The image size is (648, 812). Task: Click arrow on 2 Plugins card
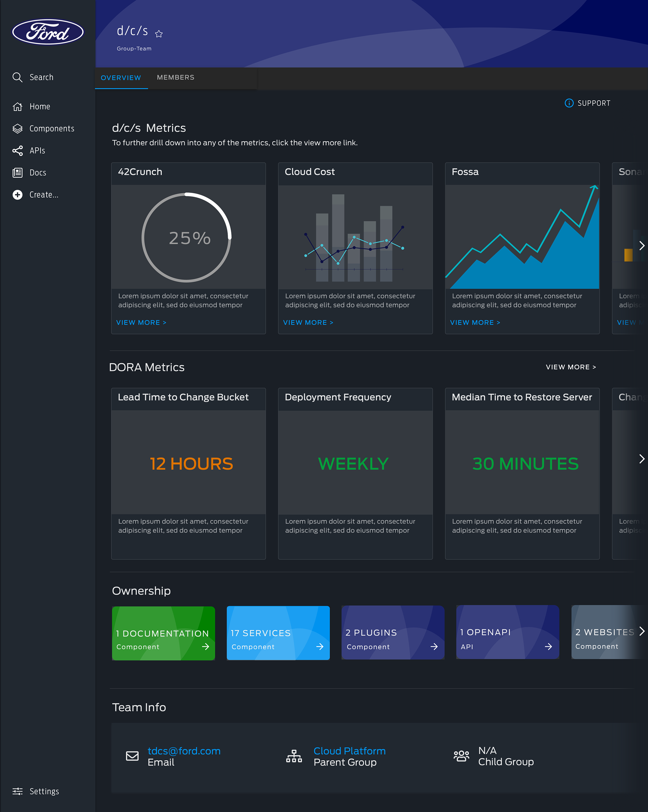point(434,647)
